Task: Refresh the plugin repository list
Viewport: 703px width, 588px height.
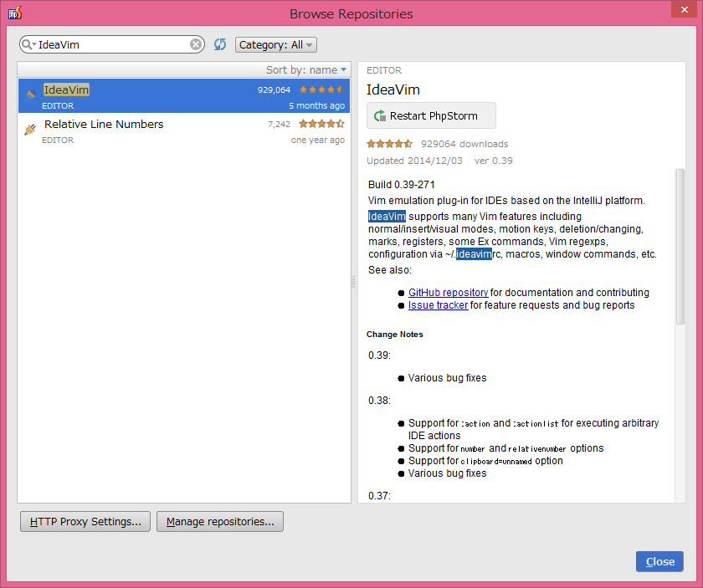Action: point(219,43)
